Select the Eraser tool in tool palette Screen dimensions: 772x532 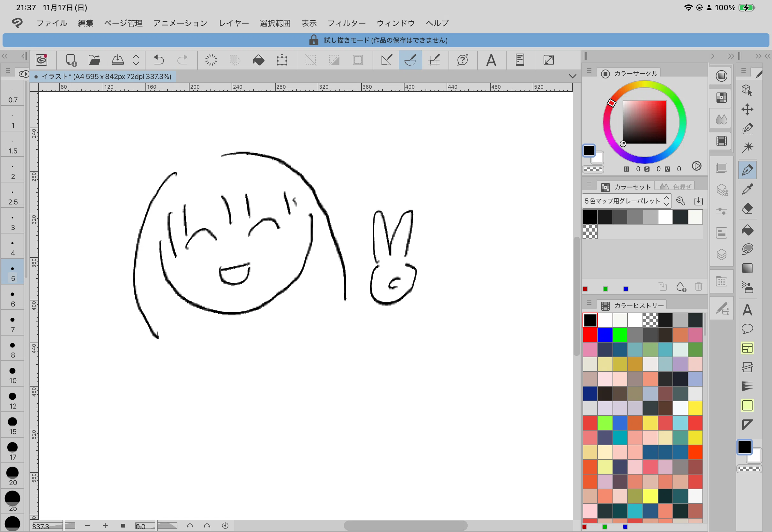click(x=747, y=209)
